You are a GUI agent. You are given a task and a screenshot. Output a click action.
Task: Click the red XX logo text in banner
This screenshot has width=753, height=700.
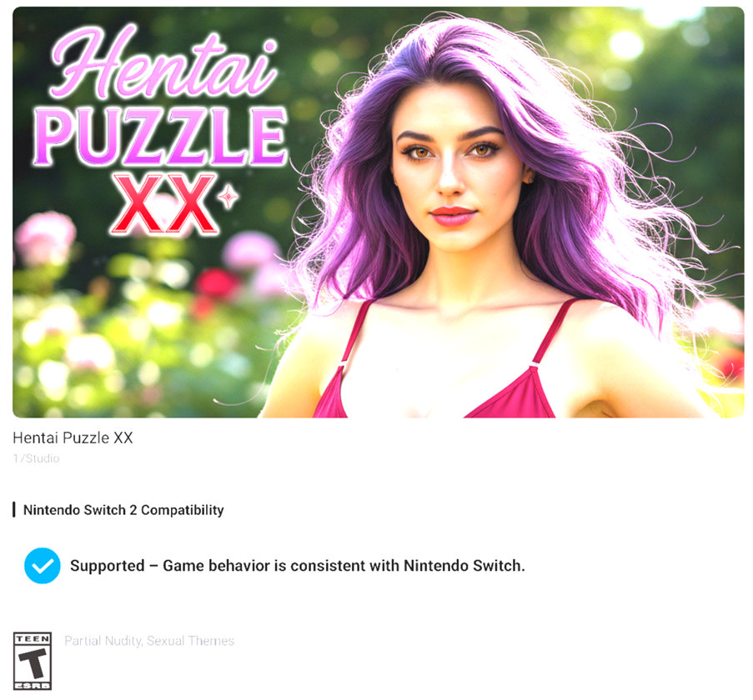164,204
